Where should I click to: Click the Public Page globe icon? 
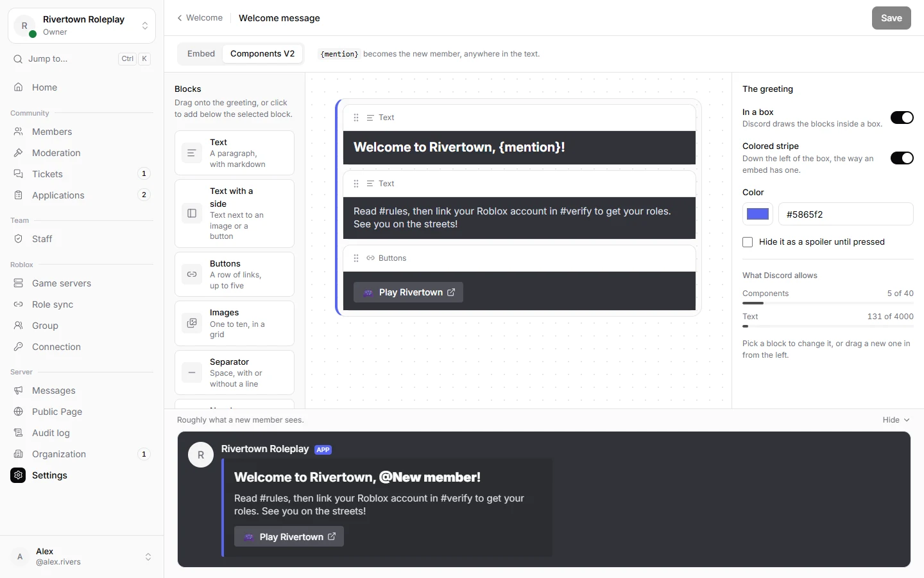point(19,412)
